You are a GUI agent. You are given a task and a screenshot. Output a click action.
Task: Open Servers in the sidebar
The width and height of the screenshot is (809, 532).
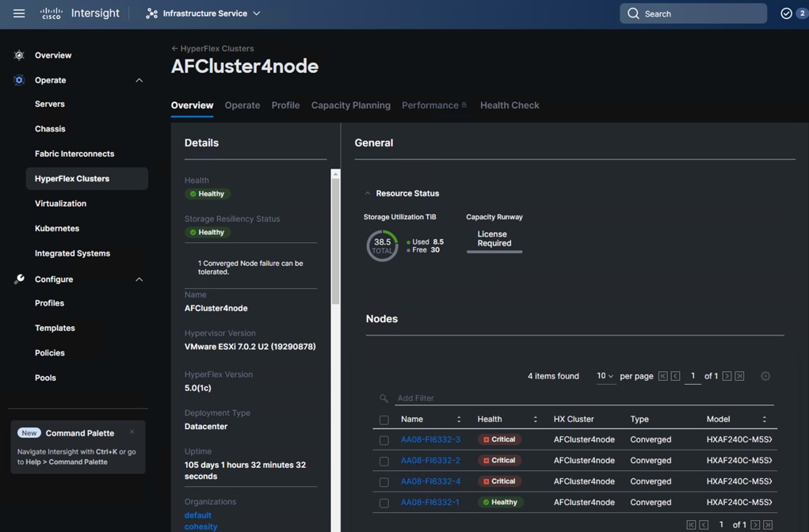(x=50, y=104)
